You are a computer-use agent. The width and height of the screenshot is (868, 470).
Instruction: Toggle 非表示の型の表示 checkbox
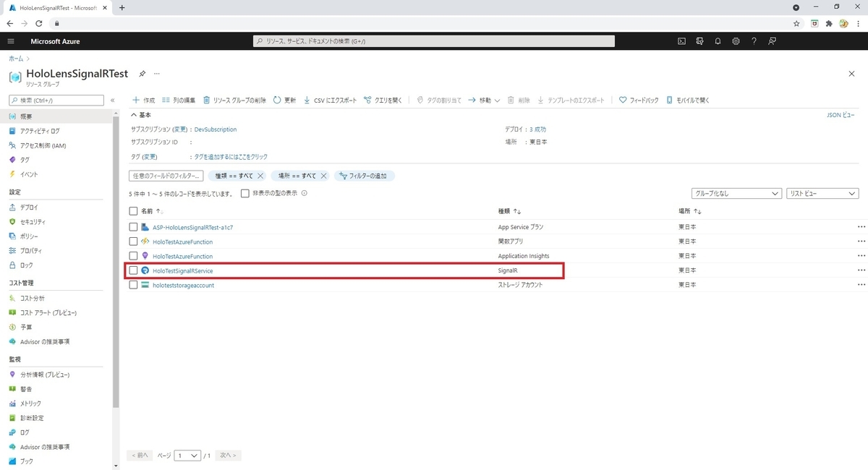click(245, 193)
